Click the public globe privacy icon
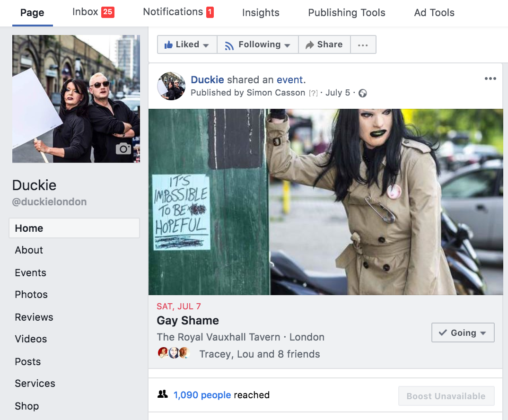This screenshot has height=420, width=508. [x=362, y=93]
